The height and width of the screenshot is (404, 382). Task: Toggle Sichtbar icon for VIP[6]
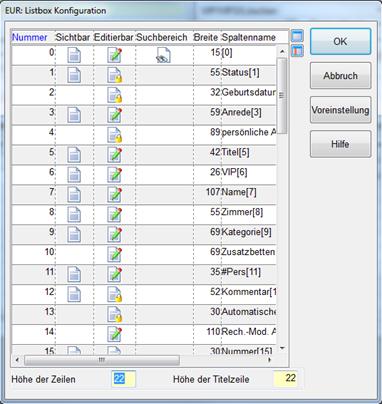point(74,175)
